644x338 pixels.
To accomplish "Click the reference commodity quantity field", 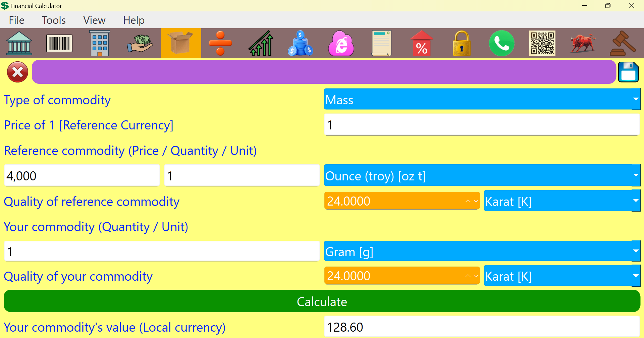I will click(x=241, y=175).
